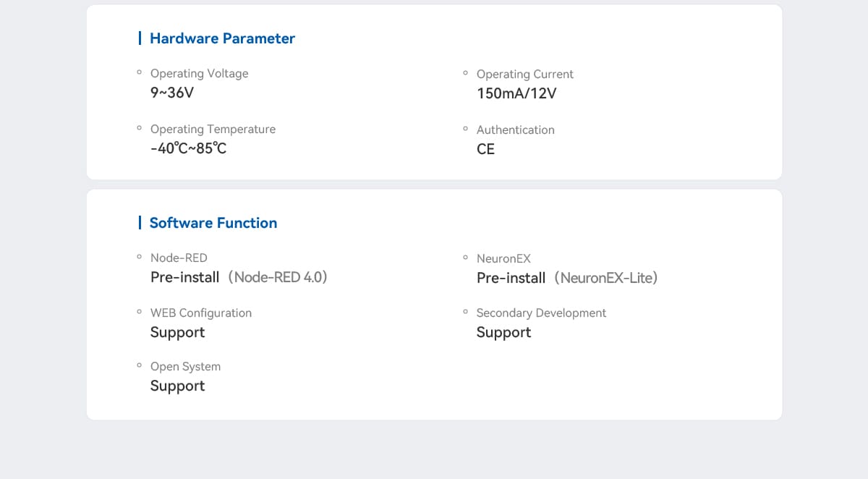Select the Node-RED label
Image resolution: width=868 pixels, height=479 pixels.
coord(179,258)
